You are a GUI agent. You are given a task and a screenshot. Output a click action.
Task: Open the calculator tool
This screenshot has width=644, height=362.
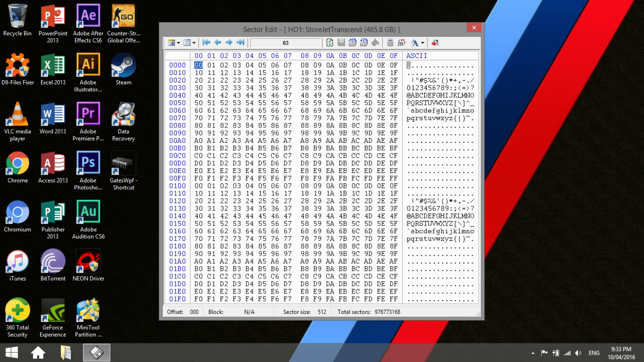click(x=391, y=42)
